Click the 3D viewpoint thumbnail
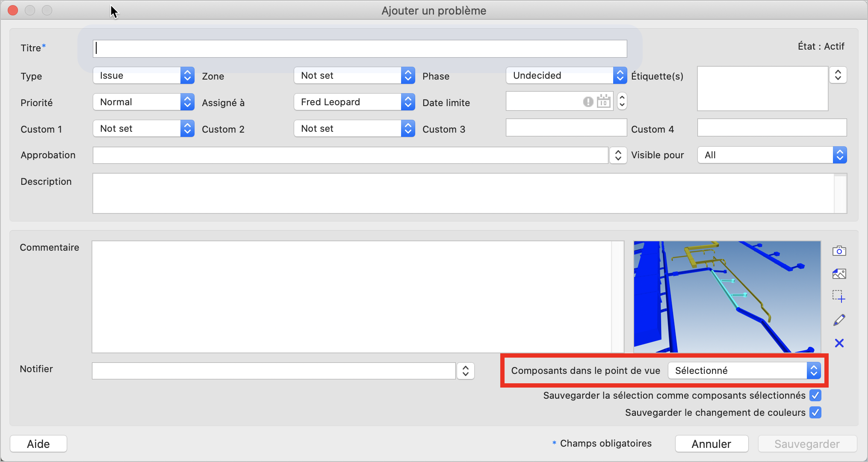Viewport: 868px width, 462px height. pos(727,297)
